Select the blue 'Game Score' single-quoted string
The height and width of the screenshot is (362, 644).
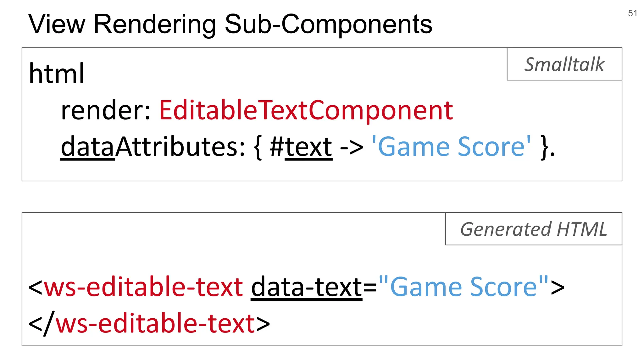click(x=451, y=146)
